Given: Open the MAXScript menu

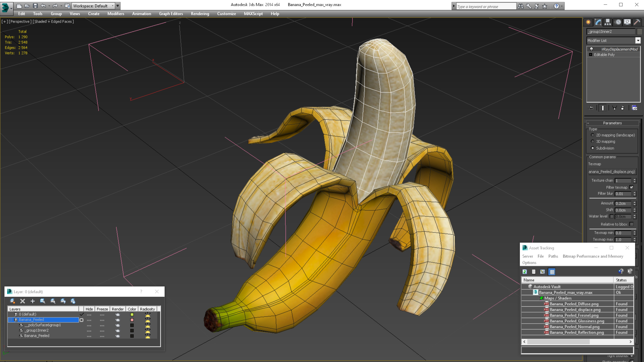Looking at the screenshot, I should (253, 14).
